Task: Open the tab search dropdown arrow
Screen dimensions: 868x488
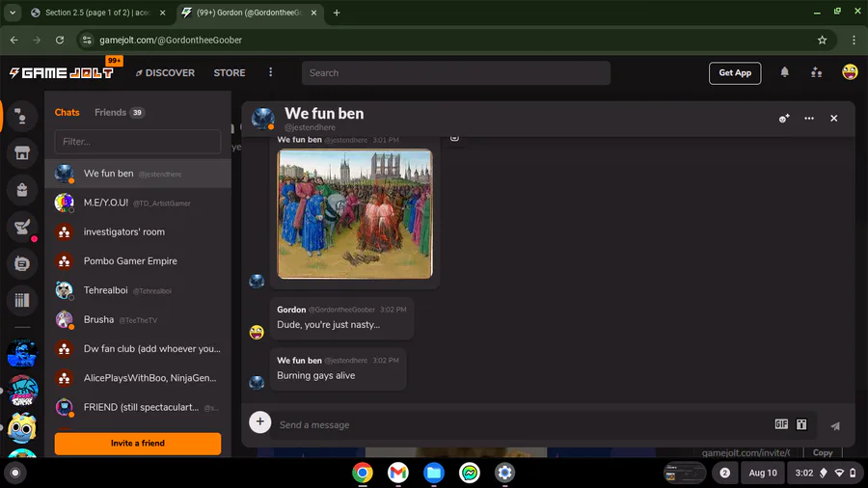Action: pyautogui.click(x=13, y=13)
